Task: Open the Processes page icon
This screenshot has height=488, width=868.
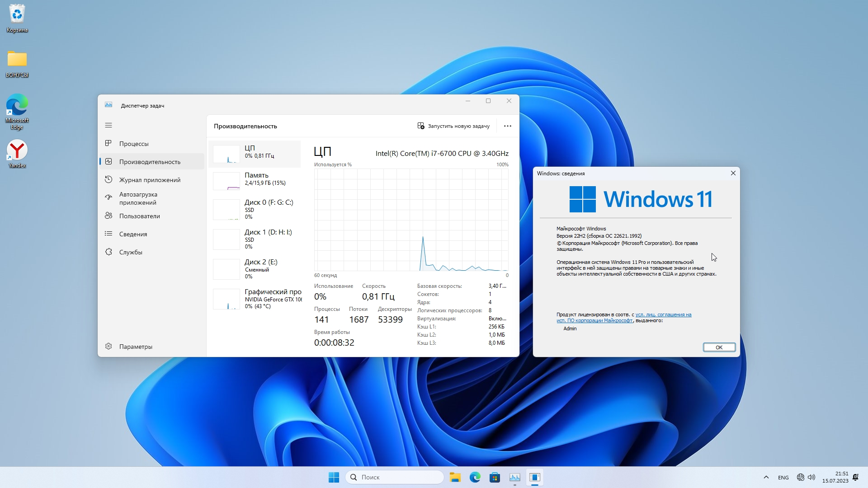Action: point(108,143)
